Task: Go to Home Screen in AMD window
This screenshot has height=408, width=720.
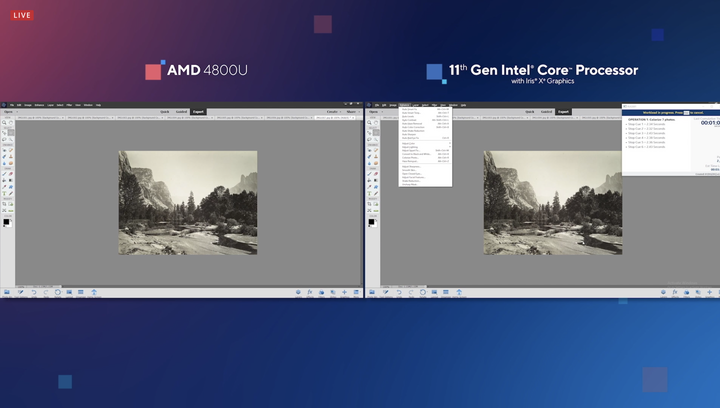Action: click(x=94, y=293)
